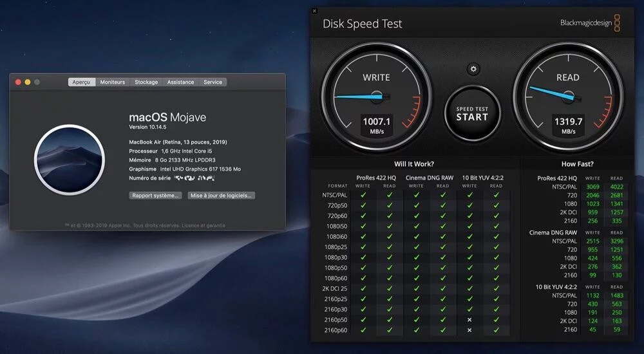Click MacBook Air (Retina, 13 pouces, 2019) text
This screenshot has height=354, width=644.
coord(178,142)
